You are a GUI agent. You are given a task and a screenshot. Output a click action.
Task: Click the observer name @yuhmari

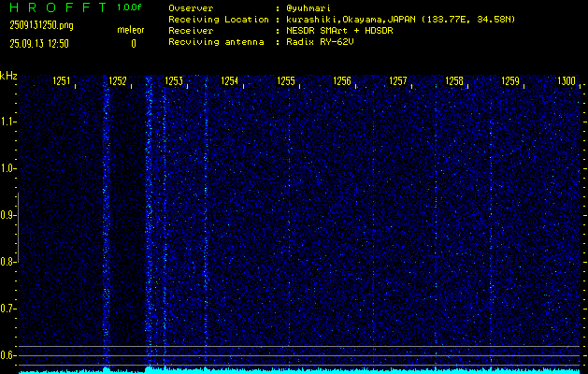pos(308,8)
